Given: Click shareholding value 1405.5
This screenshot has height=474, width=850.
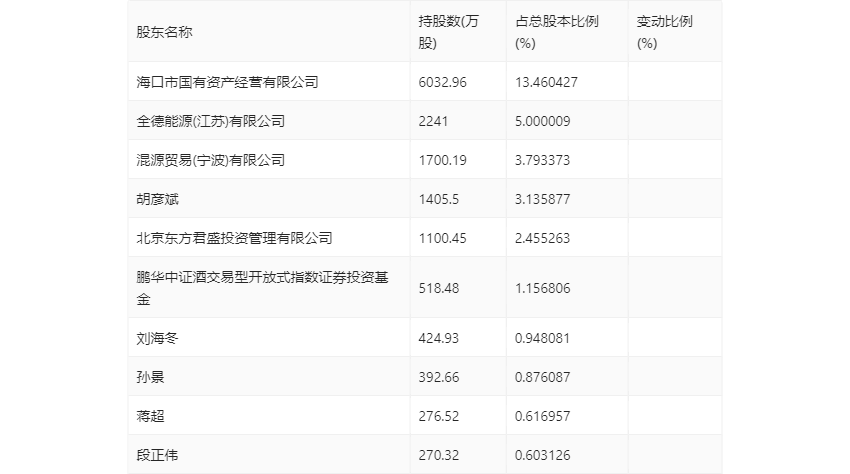Looking at the screenshot, I should pos(439,199).
